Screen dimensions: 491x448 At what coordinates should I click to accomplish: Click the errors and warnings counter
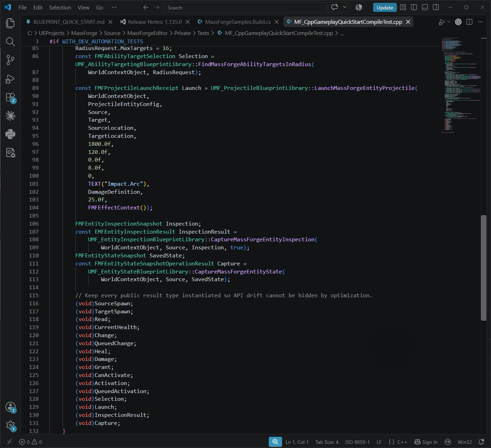tap(30, 442)
